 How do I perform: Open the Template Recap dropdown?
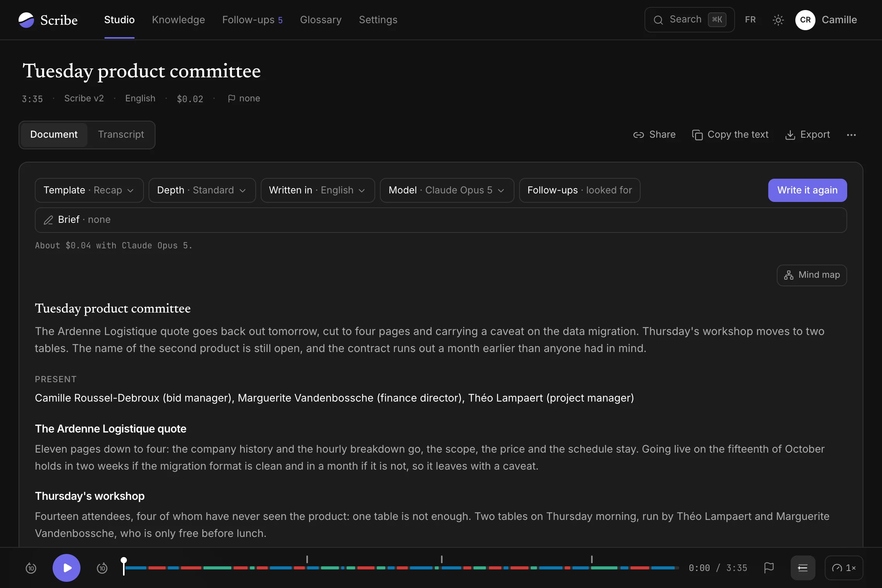click(x=89, y=190)
